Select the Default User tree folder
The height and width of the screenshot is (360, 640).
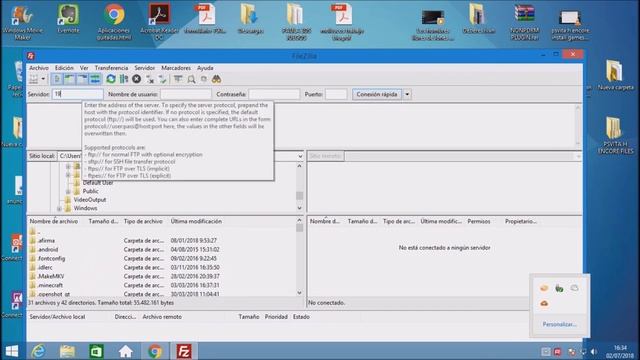point(98,182)
